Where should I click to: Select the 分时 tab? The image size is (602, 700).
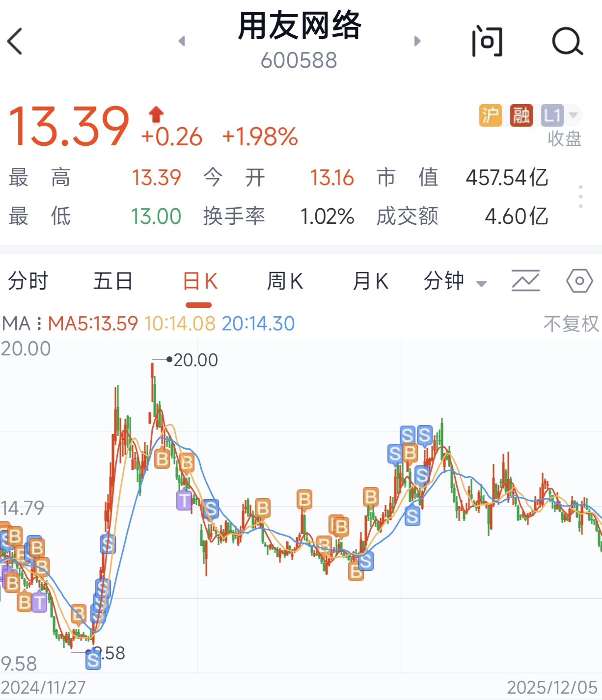[28, 281]
